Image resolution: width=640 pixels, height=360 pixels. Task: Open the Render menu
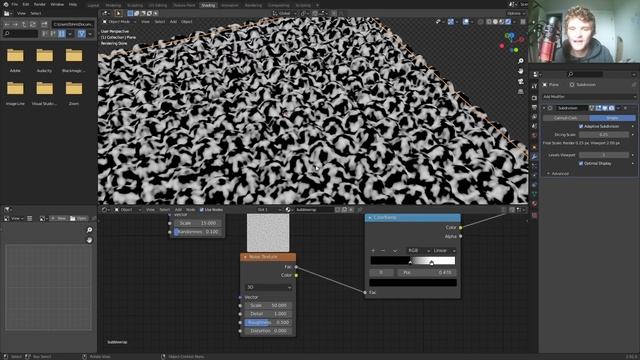point(40,4)
